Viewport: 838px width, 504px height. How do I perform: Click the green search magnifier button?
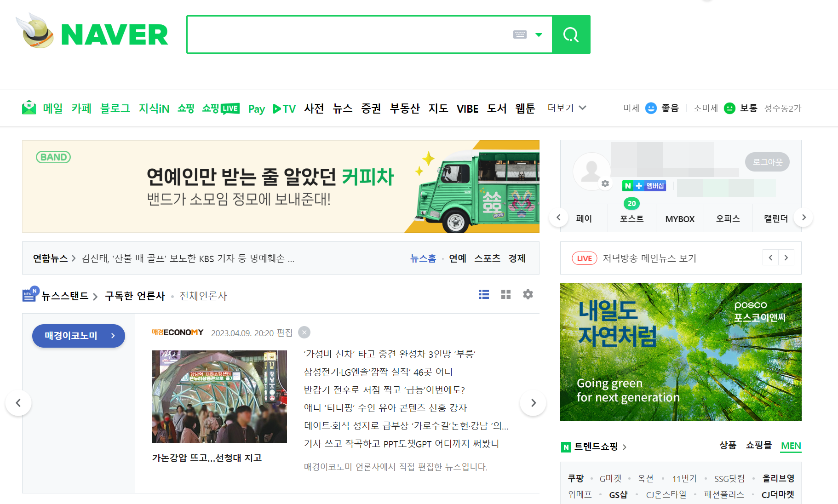click(x=571, y=34)
